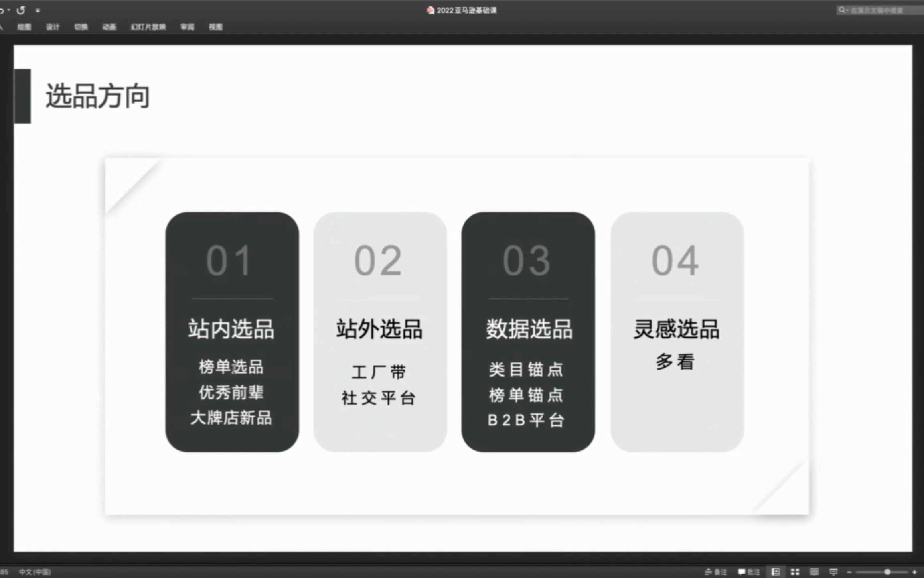Switch to Slide Sorter grid view
924x578 pixels.
795,572
